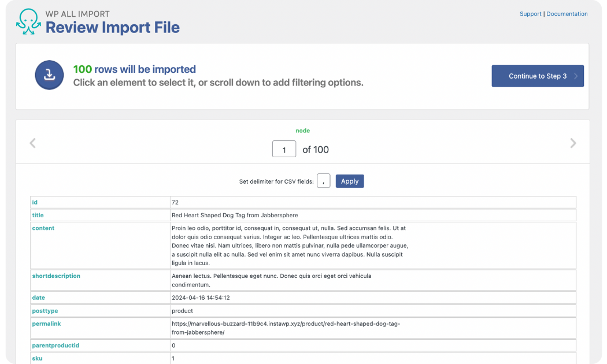Click the blue import download circle icon
Image resolution: width=607 pixels, height=364 pixels.
click(49, 76)
